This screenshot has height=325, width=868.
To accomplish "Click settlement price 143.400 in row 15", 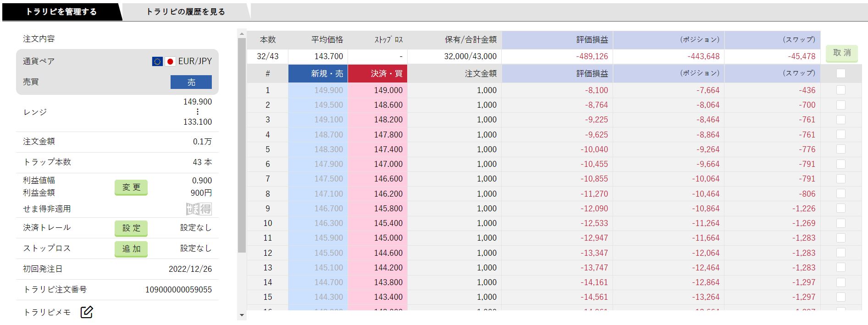I will pyautogui.click(x=377, y=297).
